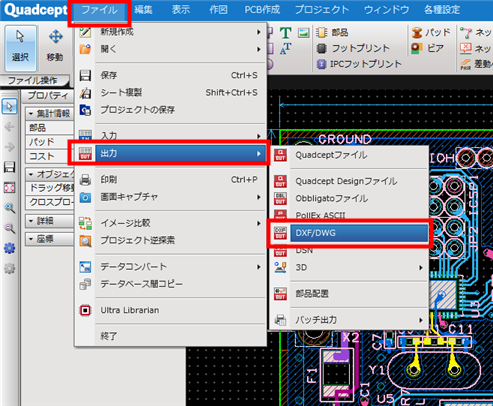This screenshot has width=493, height=406.
Task: Choose 印刷 from File menu
Action: 171,180
